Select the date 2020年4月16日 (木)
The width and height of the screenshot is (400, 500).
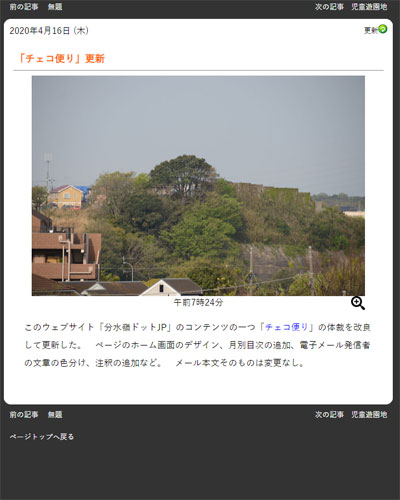point(49,31)
